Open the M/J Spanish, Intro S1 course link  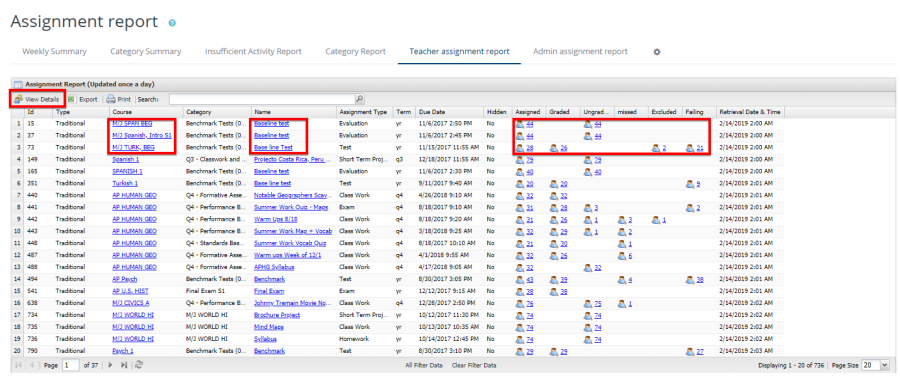[x=142, y=135]
